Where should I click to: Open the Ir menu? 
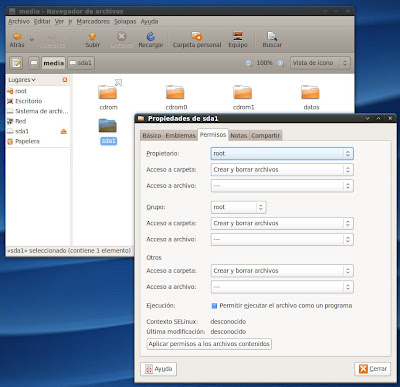(x=70, y=21)
